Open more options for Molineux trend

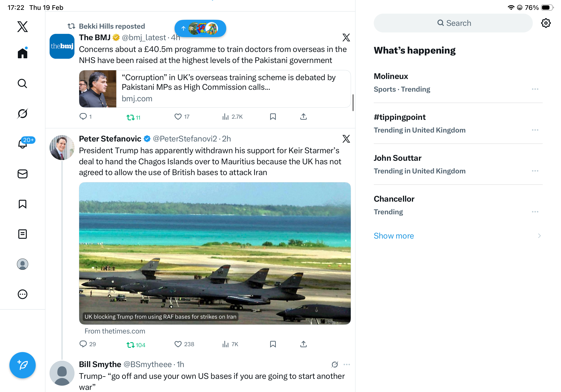pyautogui.click(x=535, y=89)
